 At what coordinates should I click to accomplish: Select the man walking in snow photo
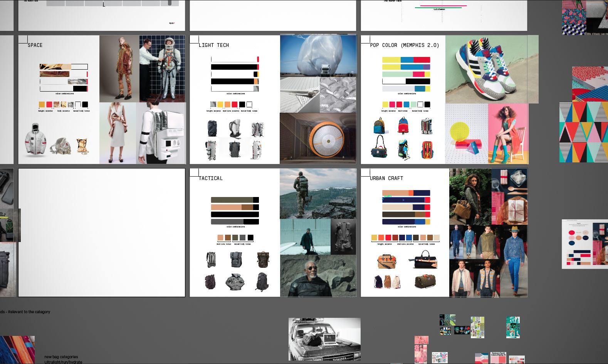click(305, 237)
